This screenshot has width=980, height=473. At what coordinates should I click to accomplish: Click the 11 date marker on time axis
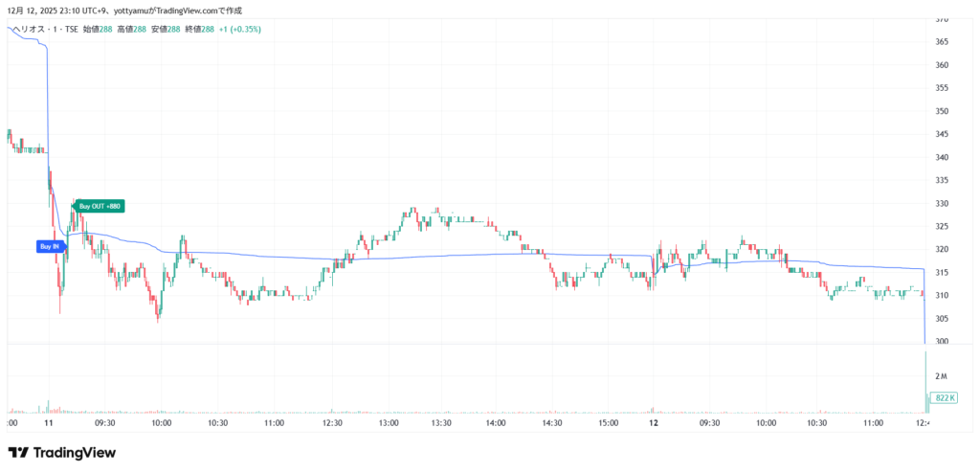point(48,421)
